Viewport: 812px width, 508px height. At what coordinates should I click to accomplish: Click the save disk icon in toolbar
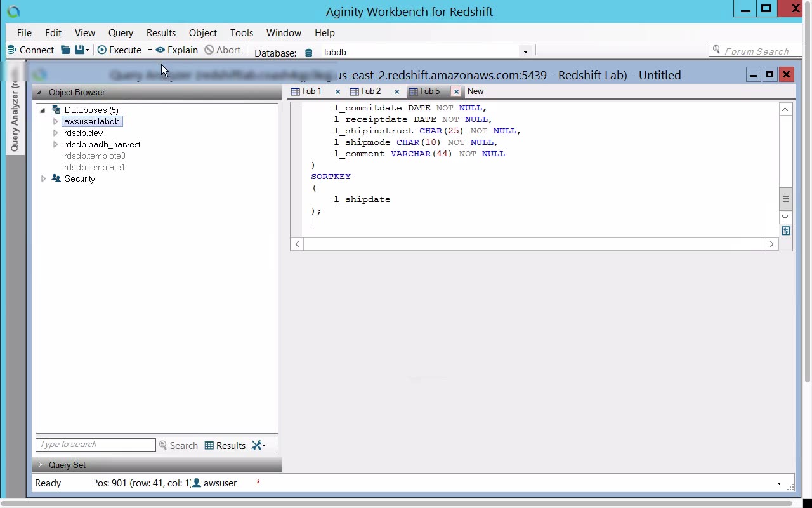pos(79,50)
